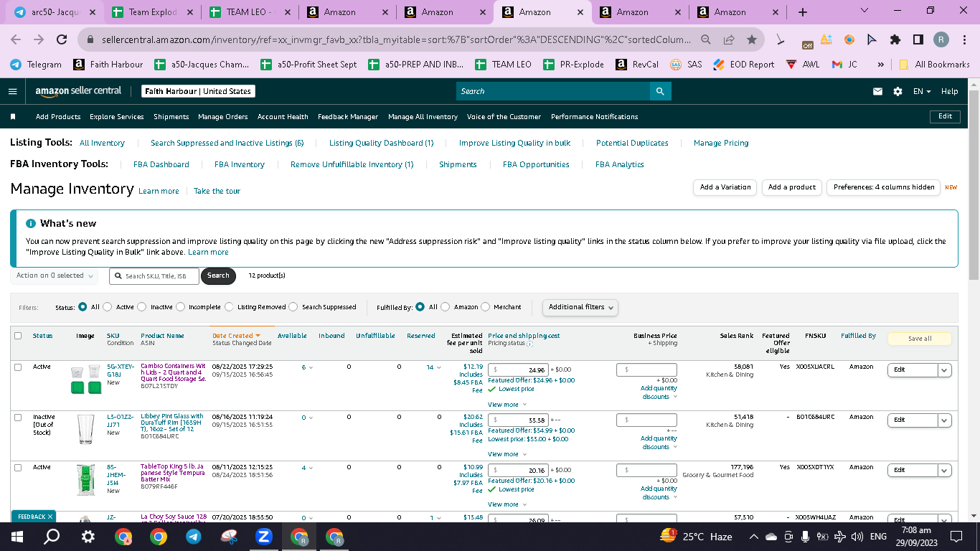Select the Inactive status filter
Viewport: 980px width, 551px height.
click(142, 307)
